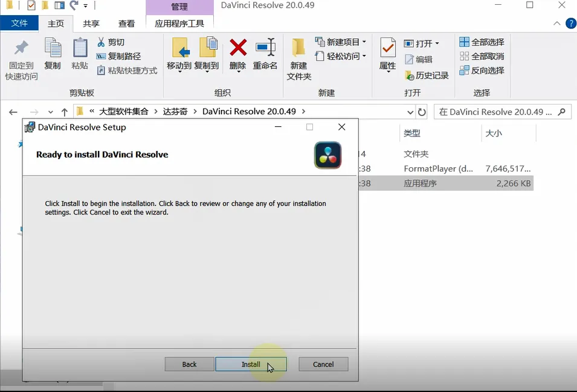Close the DaVinci Resolve Setup dialog

[x=341, y=127]
